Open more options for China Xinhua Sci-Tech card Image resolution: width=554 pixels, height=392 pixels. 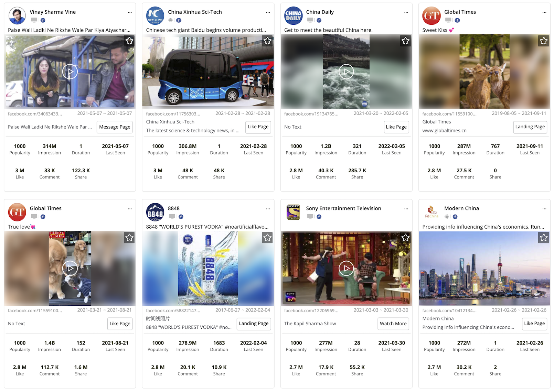point(268,12)
